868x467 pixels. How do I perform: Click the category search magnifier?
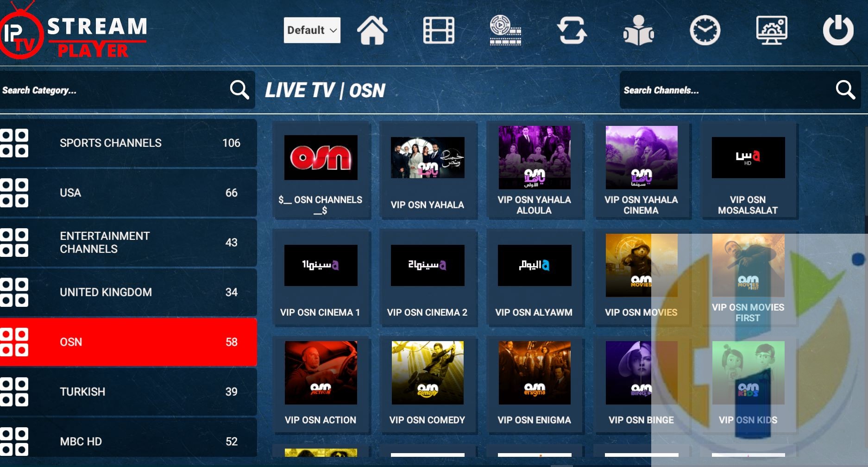click(239, 90)
